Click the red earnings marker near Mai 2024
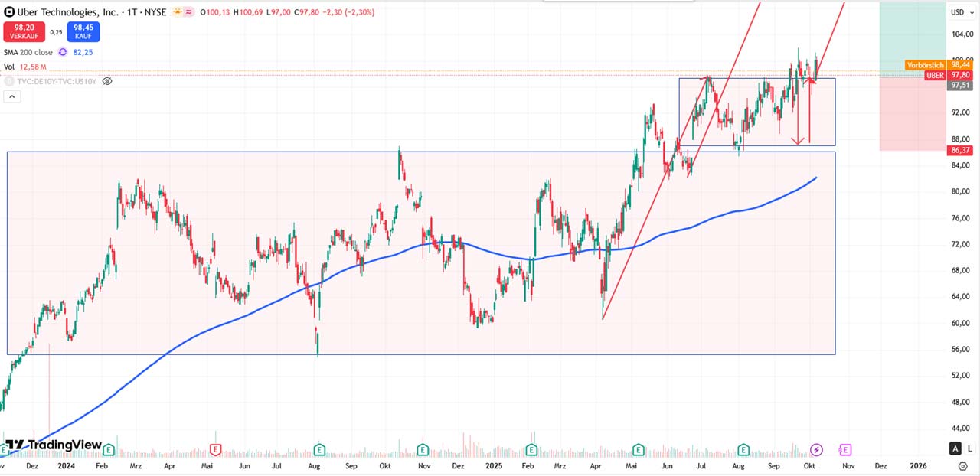 [x=216, y=449]
